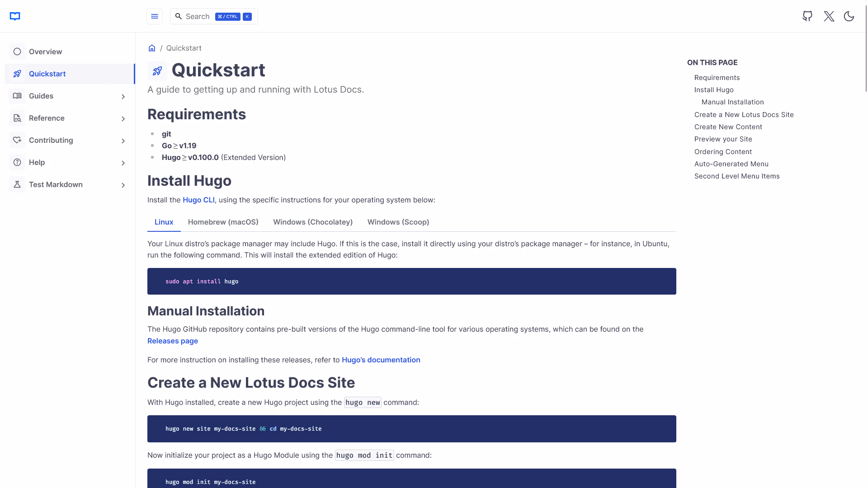Click the inline 'hugo mod init' code text
868x488 pixels.
tap(364, 455)
